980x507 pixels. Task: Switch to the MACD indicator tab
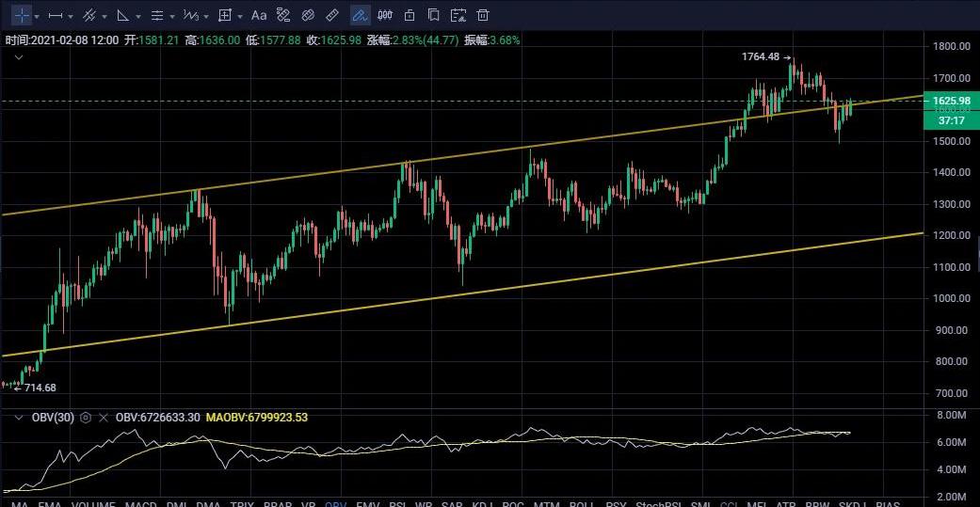[x=140, y=504]
